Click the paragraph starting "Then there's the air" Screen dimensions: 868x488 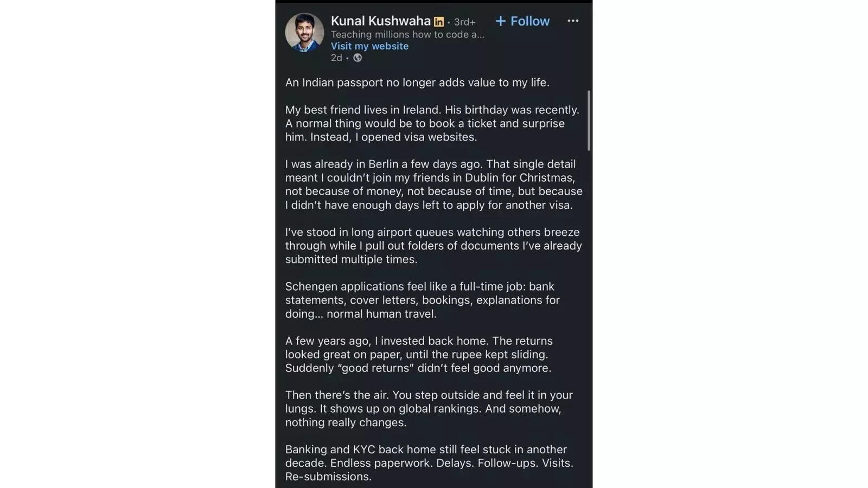click(x=429, y=409)
